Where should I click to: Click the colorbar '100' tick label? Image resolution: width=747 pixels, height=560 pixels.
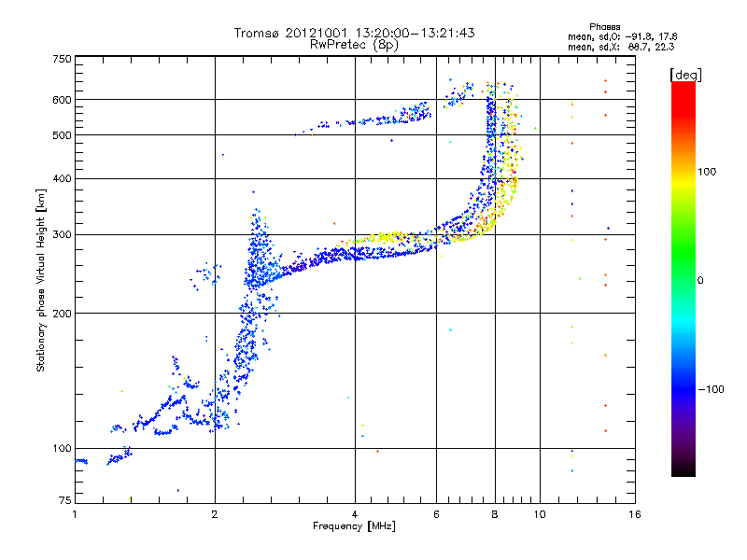click(707, 172)
